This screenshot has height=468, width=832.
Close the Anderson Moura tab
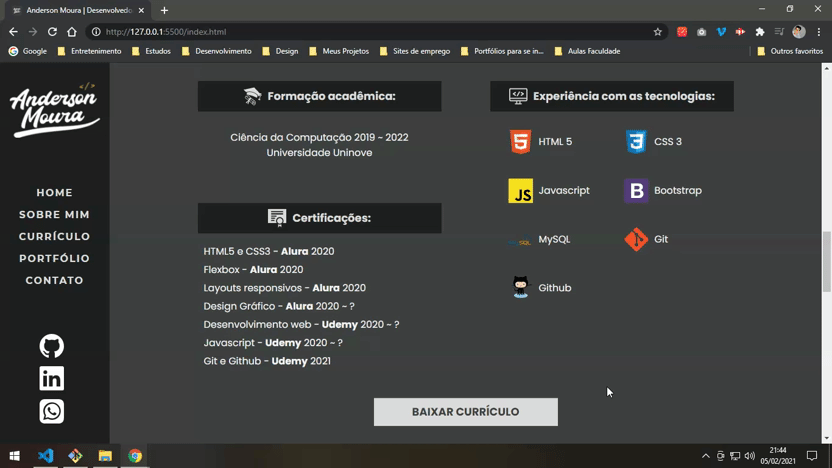point(141,11)
